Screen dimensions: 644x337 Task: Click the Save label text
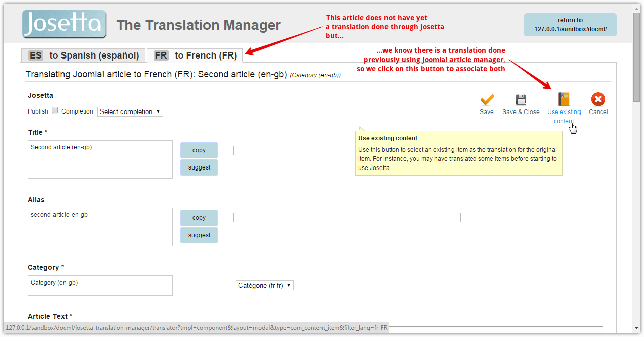[487, 112]
